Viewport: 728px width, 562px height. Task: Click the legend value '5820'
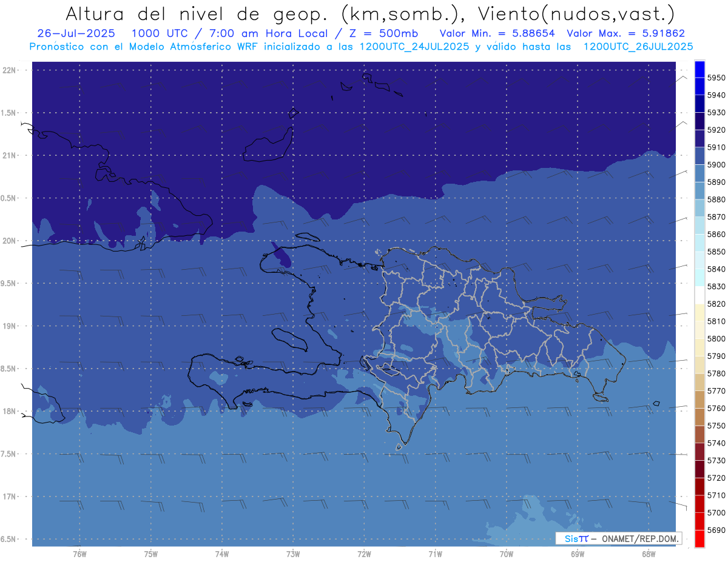716,304
